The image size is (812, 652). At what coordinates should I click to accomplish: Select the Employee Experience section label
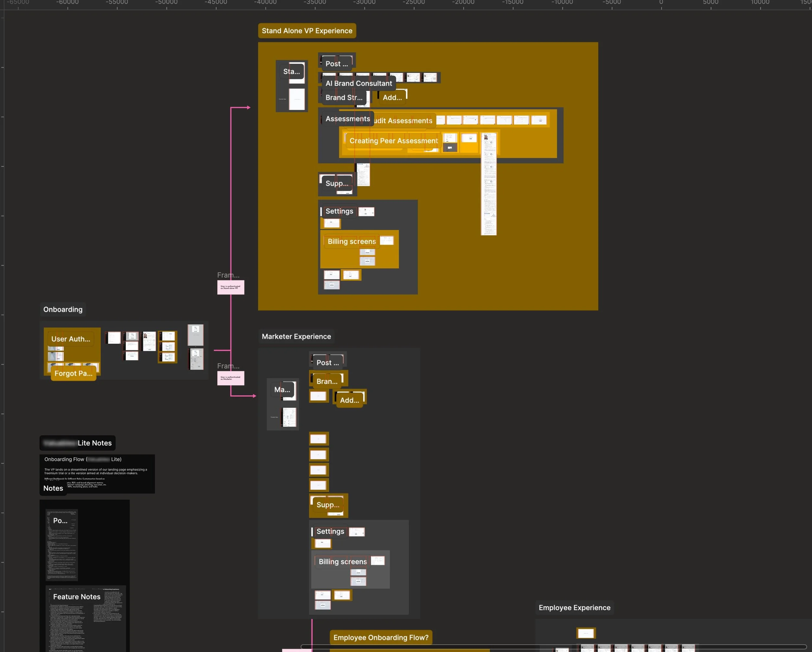click(574, 607)
